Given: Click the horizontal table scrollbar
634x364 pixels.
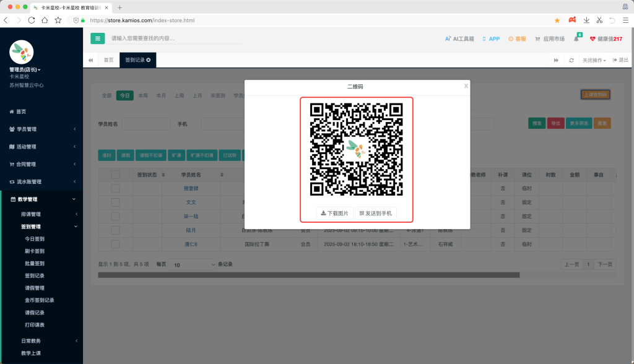Looking at the screenshot, I should (308, 275).
